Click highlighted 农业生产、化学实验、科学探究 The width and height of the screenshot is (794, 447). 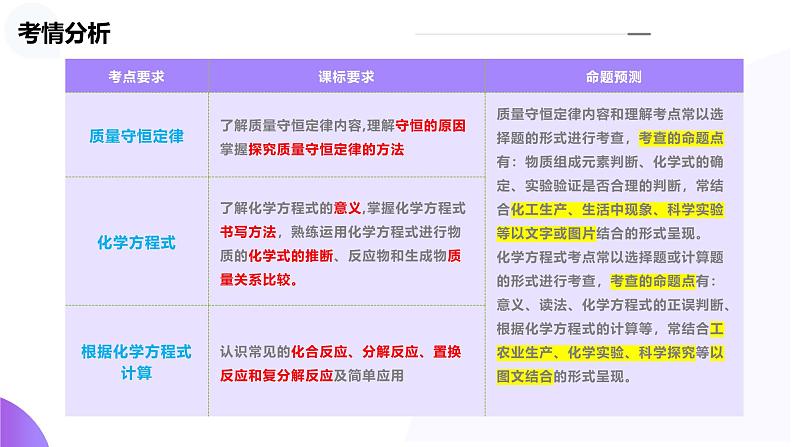(596, 352)
